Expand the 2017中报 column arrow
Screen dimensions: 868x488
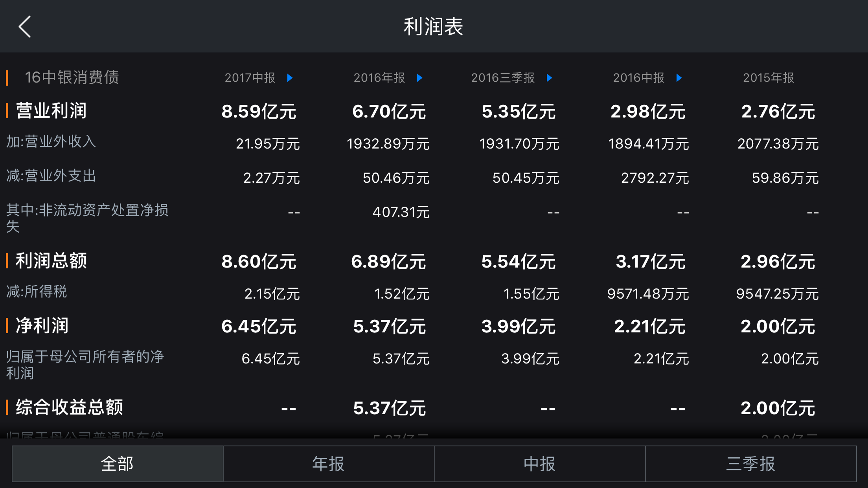[290, 78]
